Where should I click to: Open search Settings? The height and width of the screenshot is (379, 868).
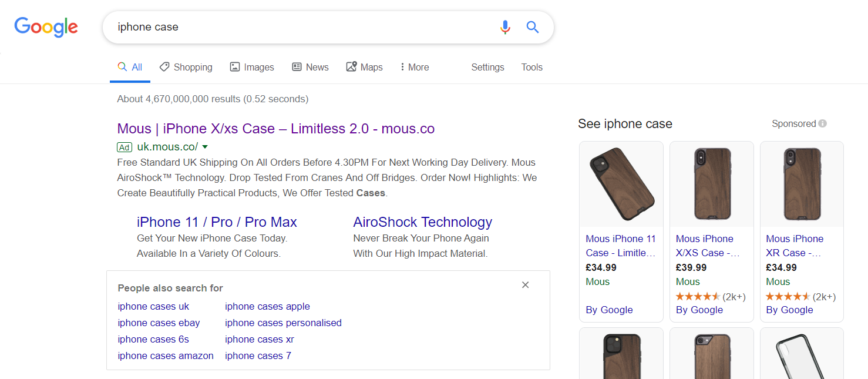(x=487, y=67)
